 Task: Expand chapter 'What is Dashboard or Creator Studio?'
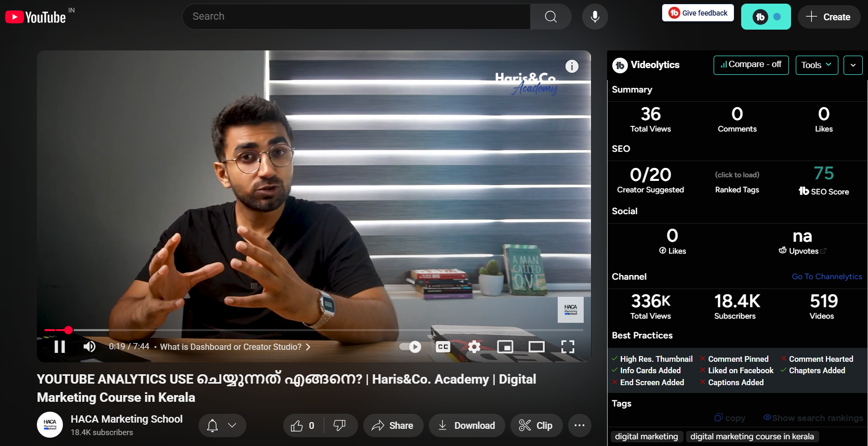coord(235,347)
